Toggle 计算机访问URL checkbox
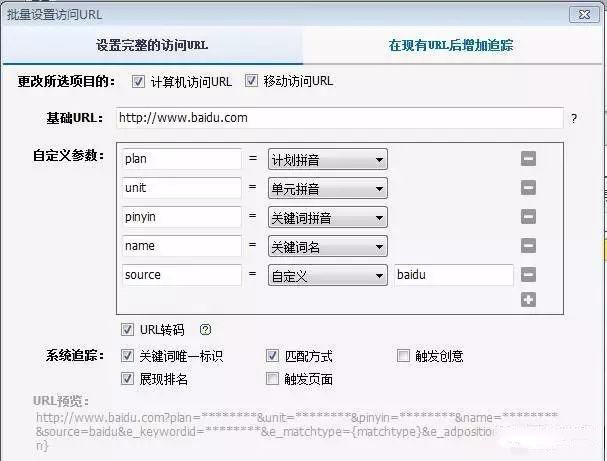Screen dimensions: 607x461 [x=138, y=81]
